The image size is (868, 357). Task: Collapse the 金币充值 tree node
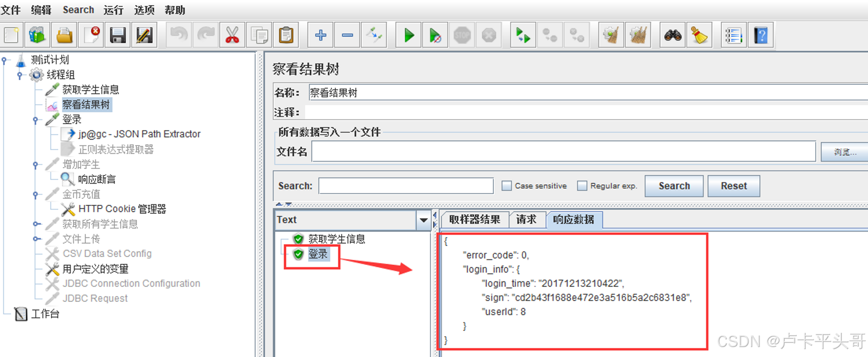tap(36, 194)
